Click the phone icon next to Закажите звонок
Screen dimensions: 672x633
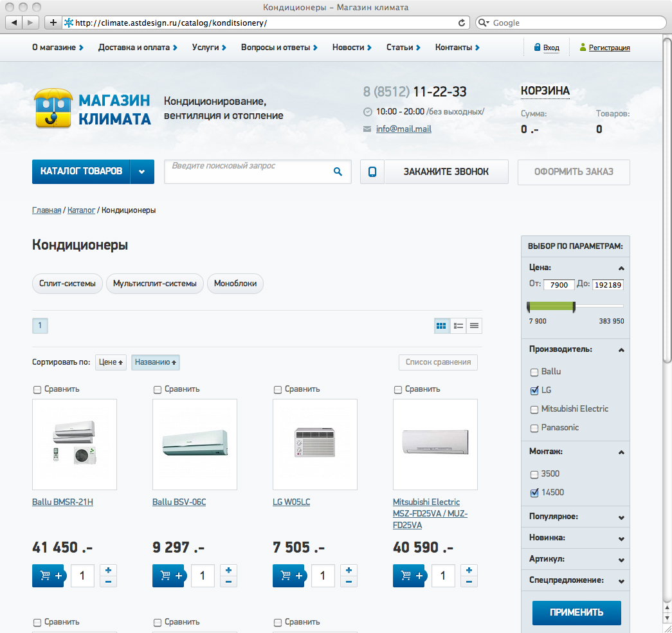point(372,172)
